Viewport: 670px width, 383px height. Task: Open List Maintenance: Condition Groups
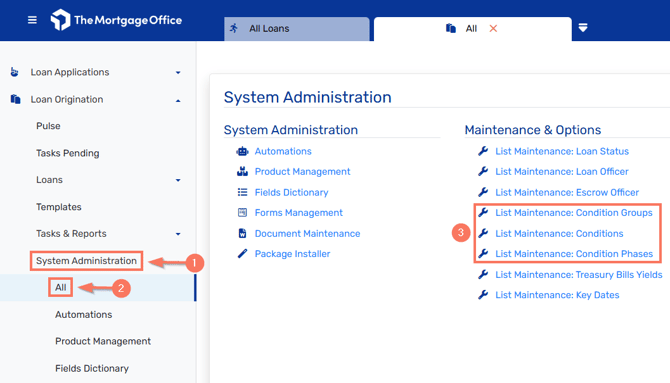coord(574,213)
